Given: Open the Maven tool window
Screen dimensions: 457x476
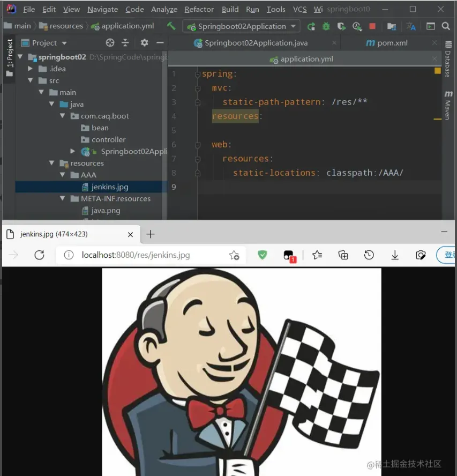Looking at the screenshot, I should click(448, 105).
